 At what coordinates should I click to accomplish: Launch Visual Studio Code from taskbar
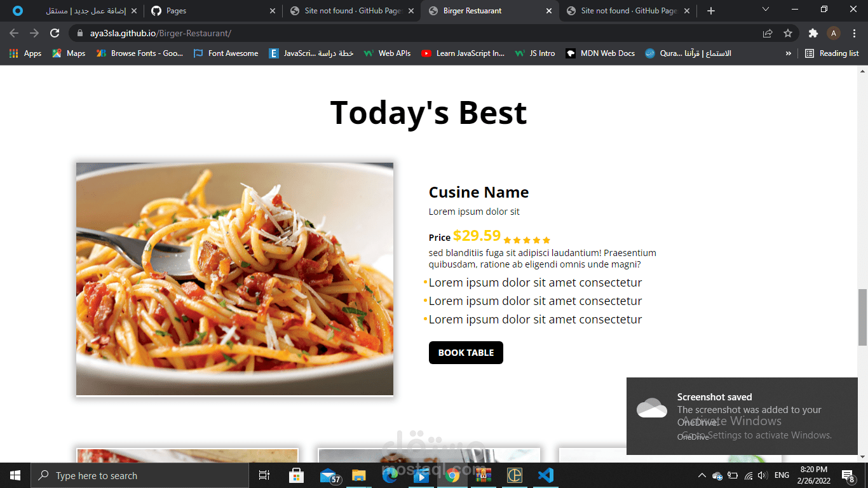545,475
